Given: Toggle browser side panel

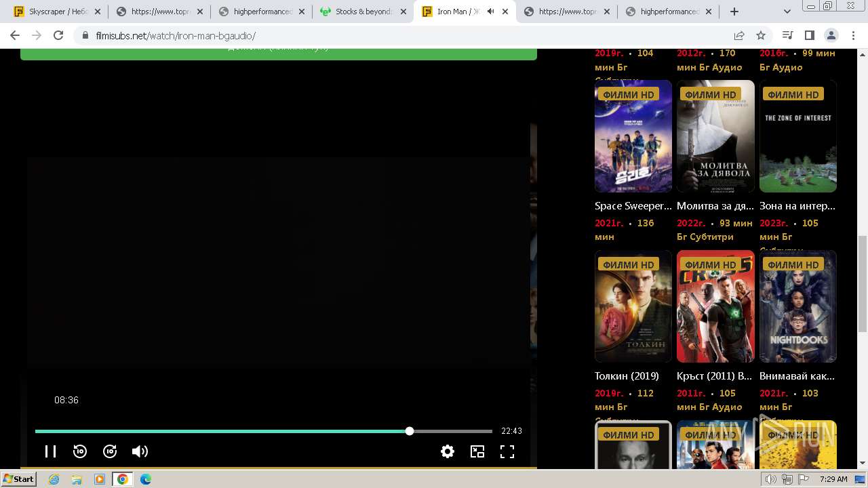Looking at the screenshot, I should point(809,36).
